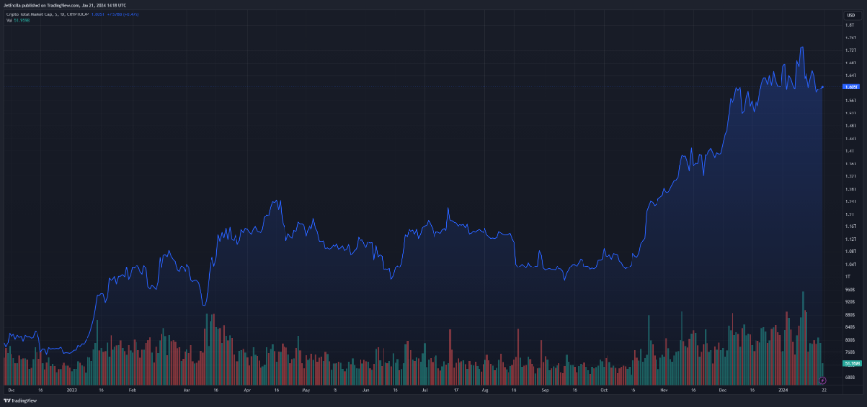This screenshot has width=868, height=407.
Task: Click the Mar label on time axis
Action: click(186, 390)
